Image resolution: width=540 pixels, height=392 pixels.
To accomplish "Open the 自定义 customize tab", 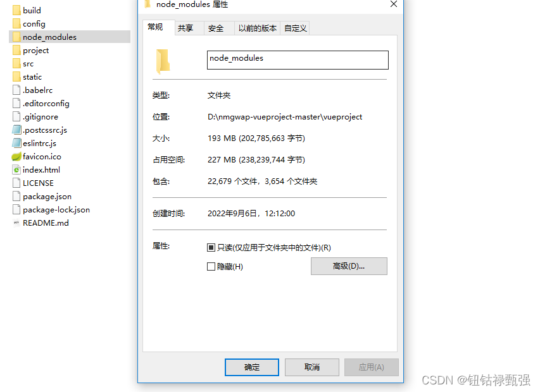I will coord(295,28).
